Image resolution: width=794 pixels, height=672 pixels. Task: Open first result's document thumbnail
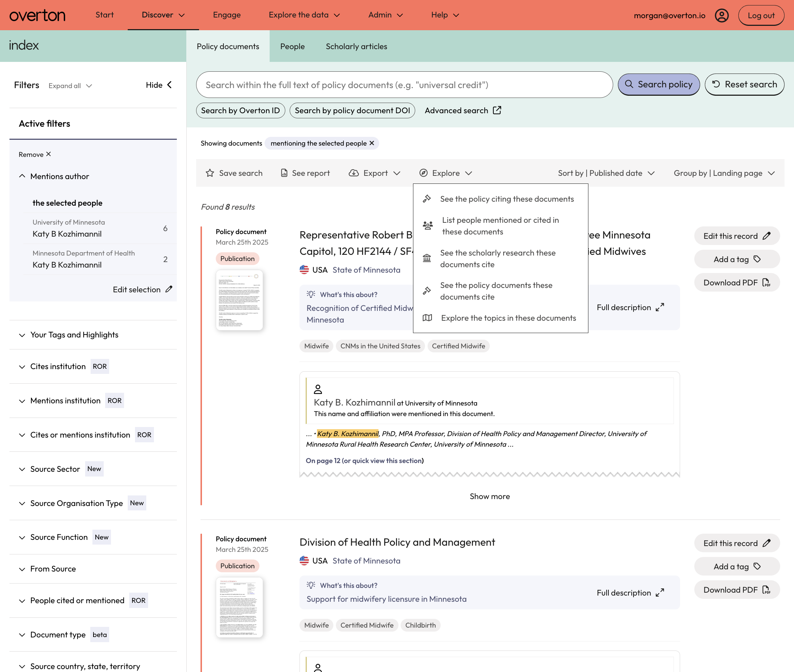239,300
